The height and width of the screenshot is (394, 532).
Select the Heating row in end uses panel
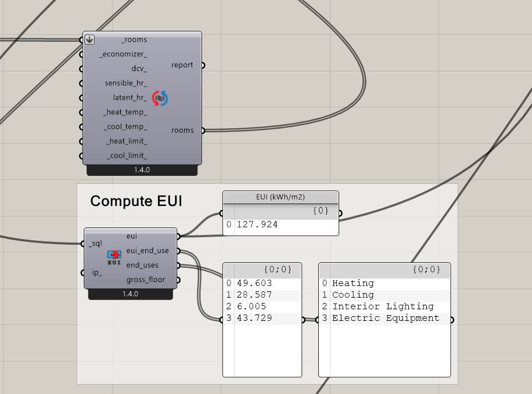click(x=384, y=284)
